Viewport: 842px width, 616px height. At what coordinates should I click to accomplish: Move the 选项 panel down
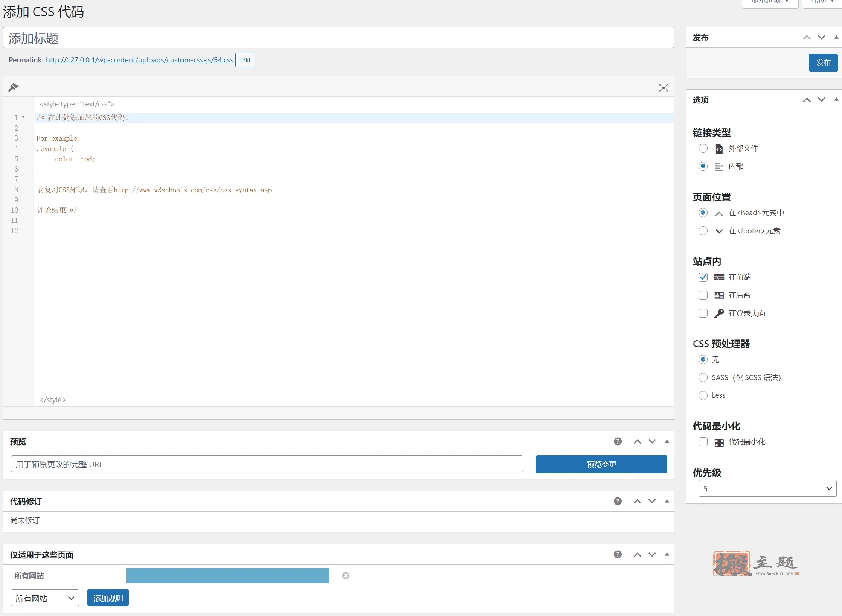pyautogui.click(x=822, y=100)
